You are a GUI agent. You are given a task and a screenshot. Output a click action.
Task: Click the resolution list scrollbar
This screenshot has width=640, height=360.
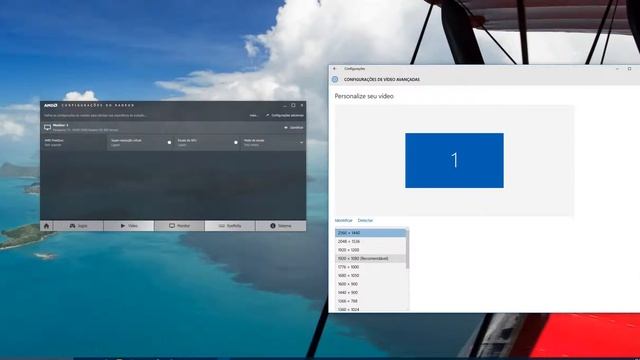tap(407, 249)
